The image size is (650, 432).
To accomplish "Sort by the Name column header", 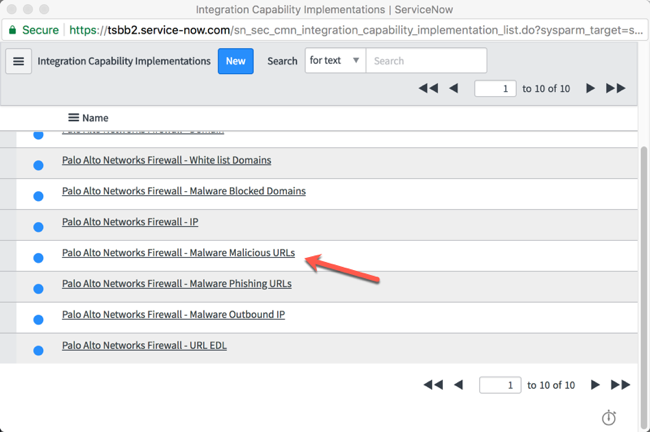I will pos(95,118).
